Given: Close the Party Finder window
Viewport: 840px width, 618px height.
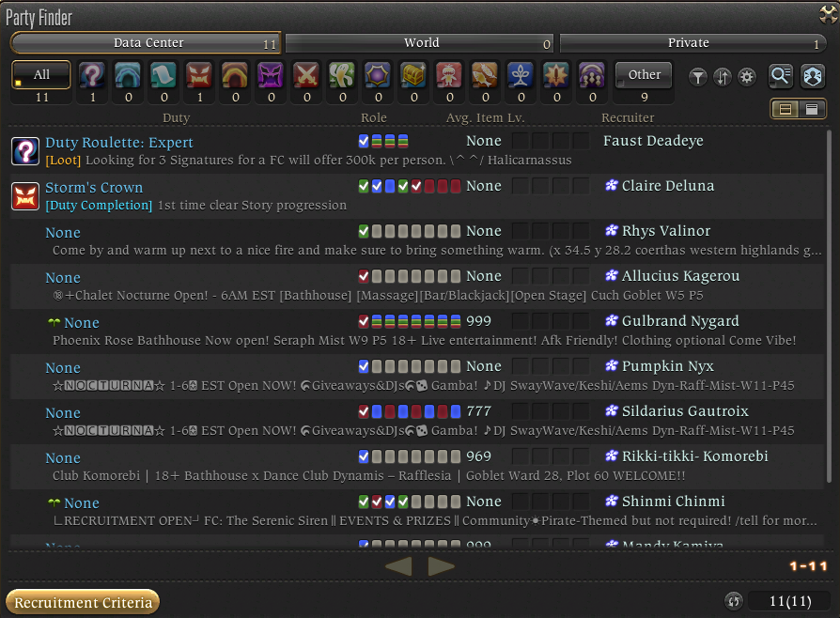Looking at the screenshot, I should click(829, 14).
